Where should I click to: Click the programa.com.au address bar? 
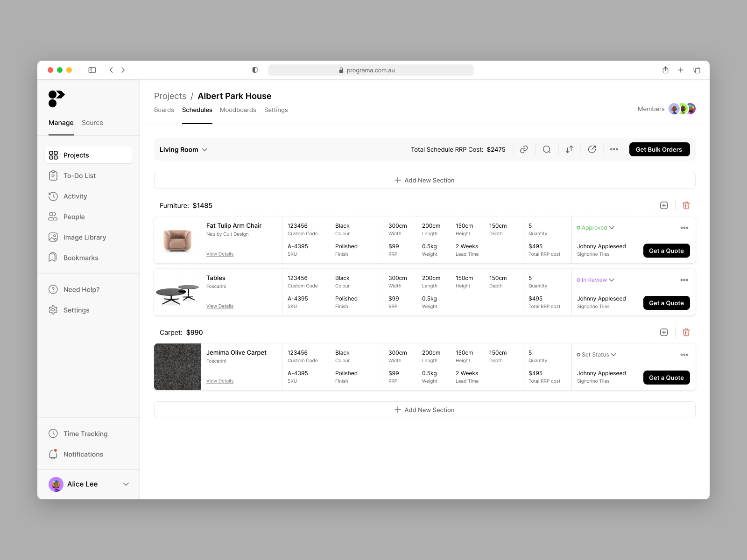[x=371, y=70]
